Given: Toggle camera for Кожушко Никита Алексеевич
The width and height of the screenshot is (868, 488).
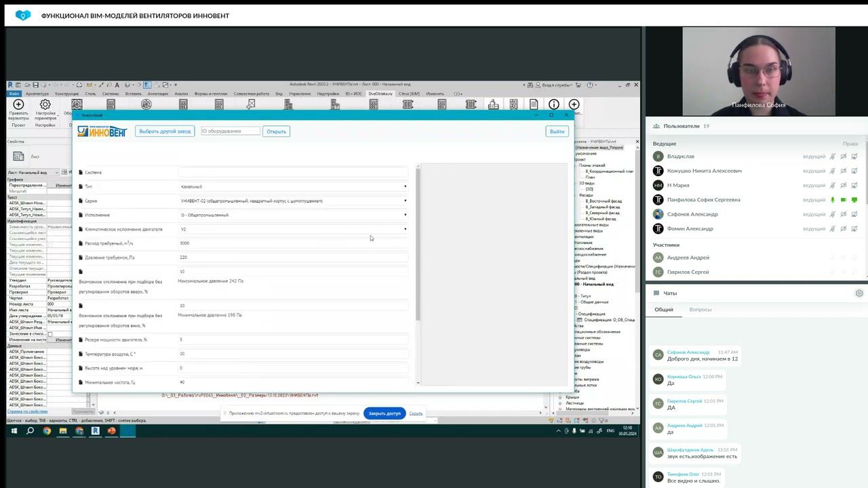Looking at the screenshot, I should tap(844, 171).
